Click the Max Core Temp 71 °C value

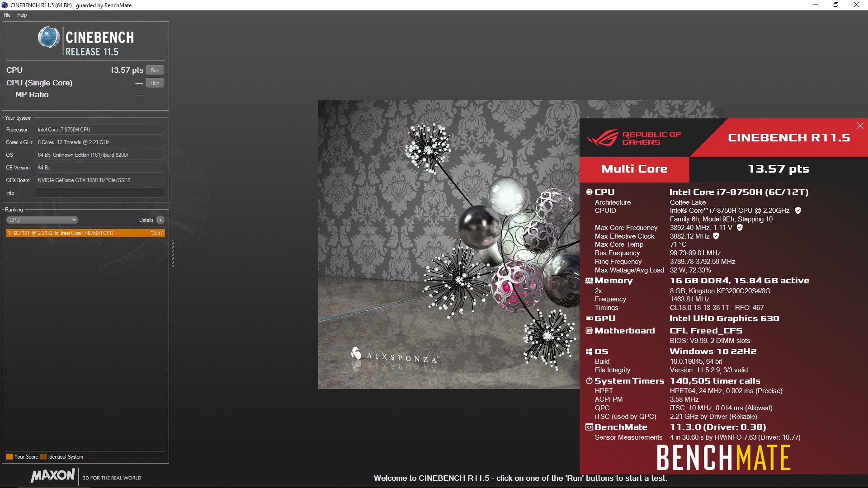tap(678, 244)
